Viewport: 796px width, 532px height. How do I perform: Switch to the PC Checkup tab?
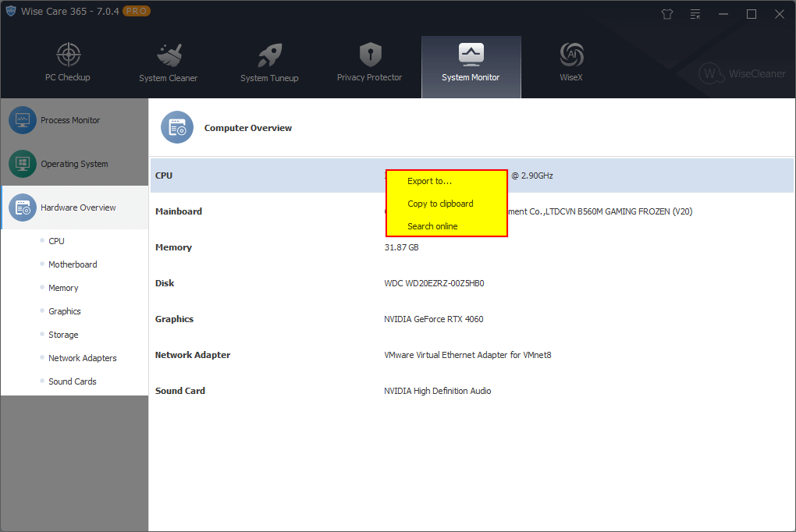pos(68,66)
